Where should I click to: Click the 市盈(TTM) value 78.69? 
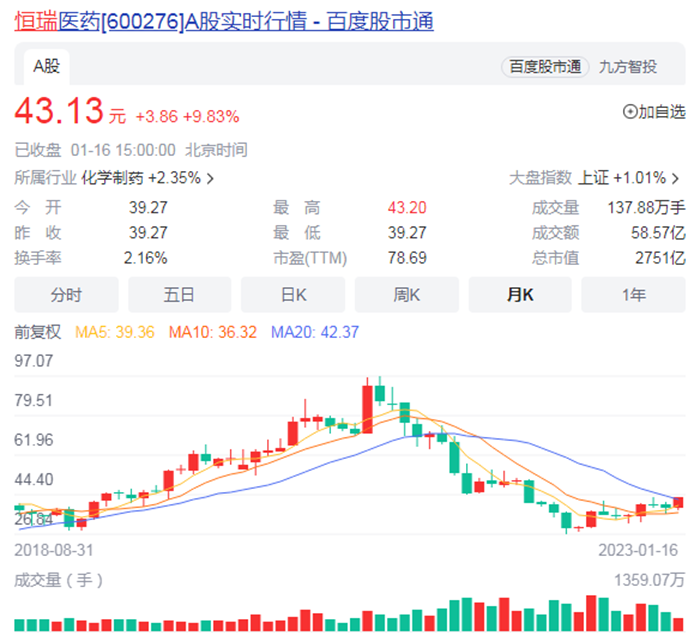pyautogui.click(x=407, y=258)
